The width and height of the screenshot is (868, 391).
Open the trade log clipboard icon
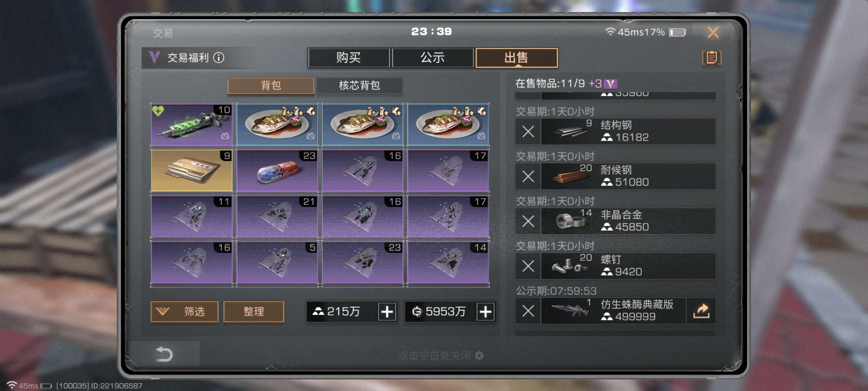[711, 58]
